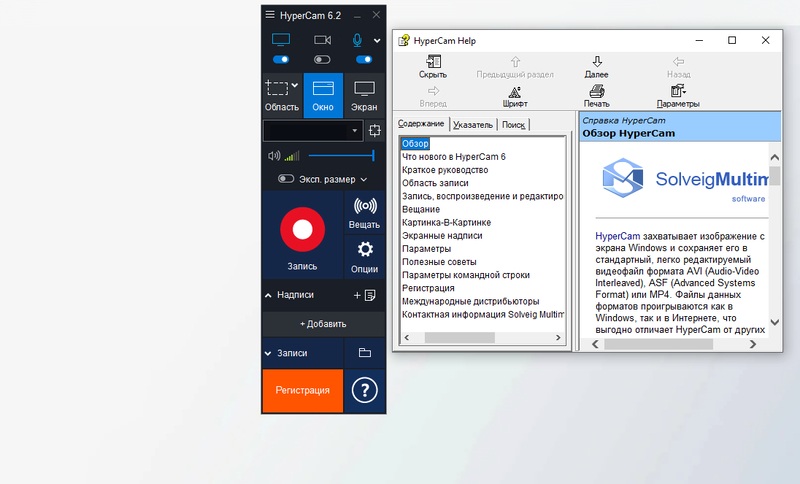This screenshot has height=484, width=800.
Task: Click the Шрифт toolbar icon
Action: 515,96
